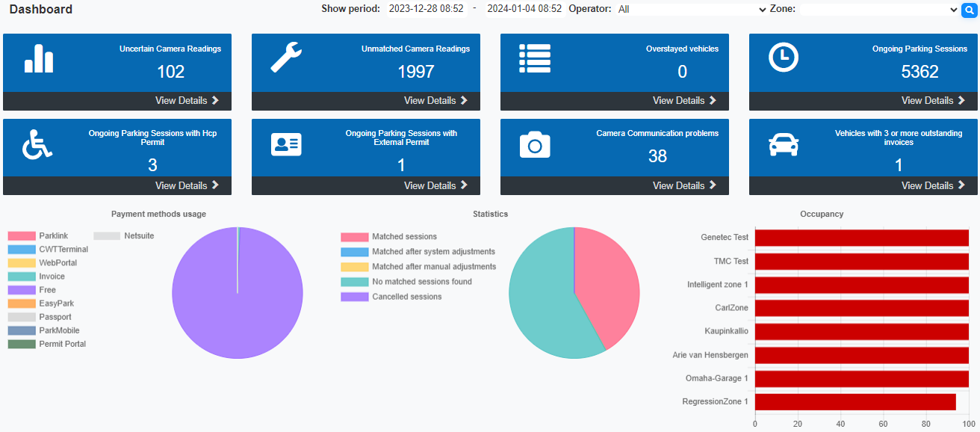The width and height of the screenshot is (980, 432).
Task: Toggle Invoice legend entry
Action: point(37,277)
